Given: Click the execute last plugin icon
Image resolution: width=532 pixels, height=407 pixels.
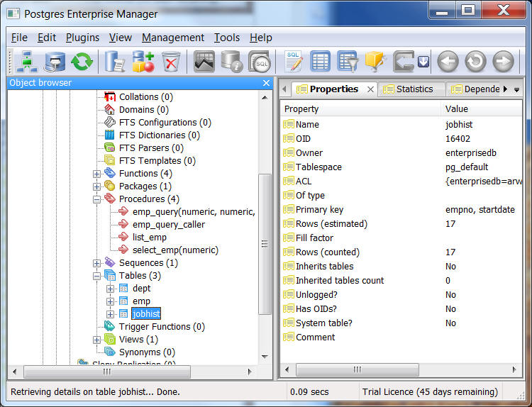Looking at the screenshot, I should point(404,62).
